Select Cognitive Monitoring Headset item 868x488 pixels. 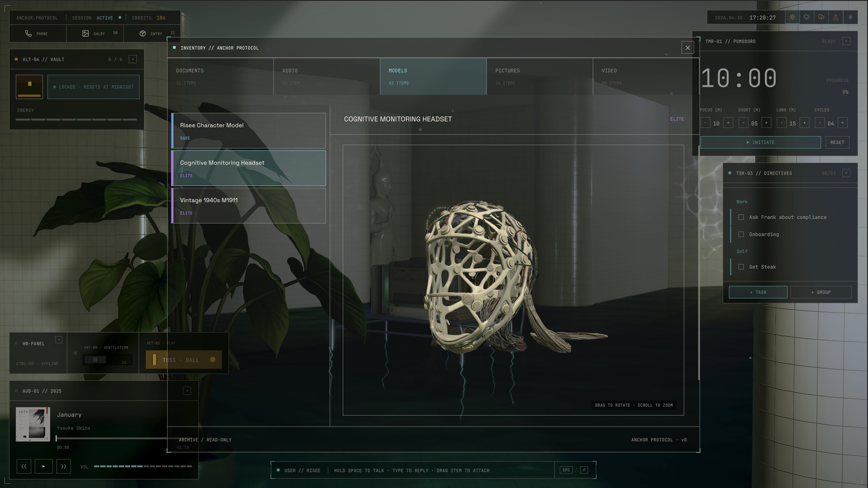coord(249,168)
